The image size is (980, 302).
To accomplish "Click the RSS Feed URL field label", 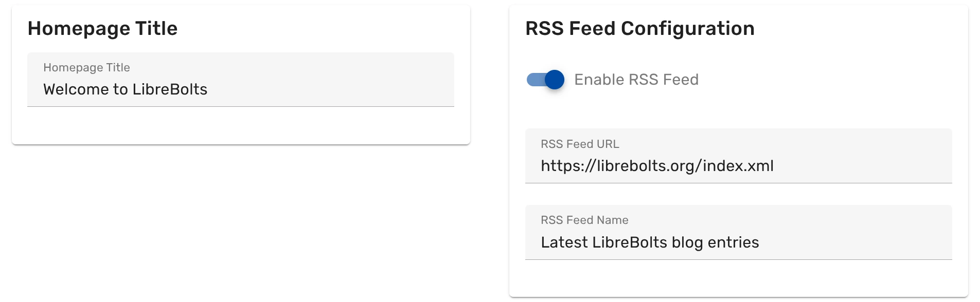I will pyautogui.click(x=580, y=144).
